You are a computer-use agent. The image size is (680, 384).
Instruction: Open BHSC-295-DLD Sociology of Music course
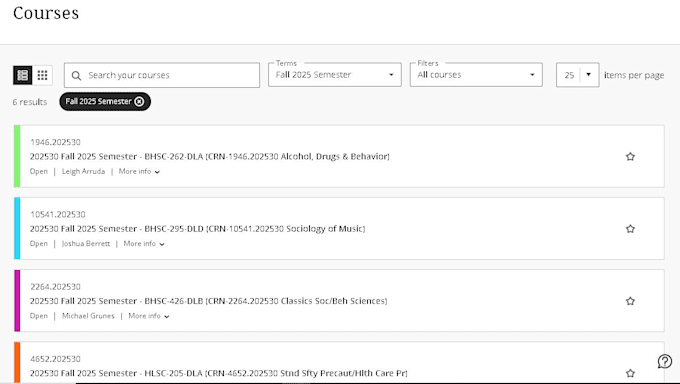197,229
